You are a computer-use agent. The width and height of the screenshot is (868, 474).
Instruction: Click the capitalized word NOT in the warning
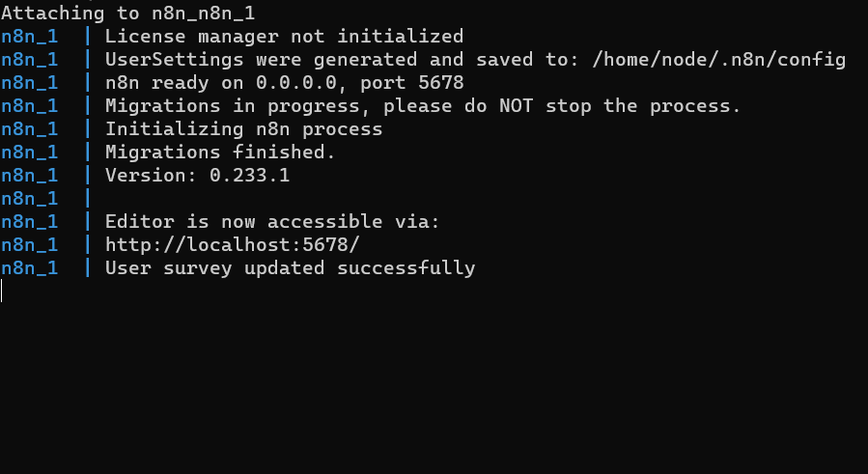click(x=516, y=106)
